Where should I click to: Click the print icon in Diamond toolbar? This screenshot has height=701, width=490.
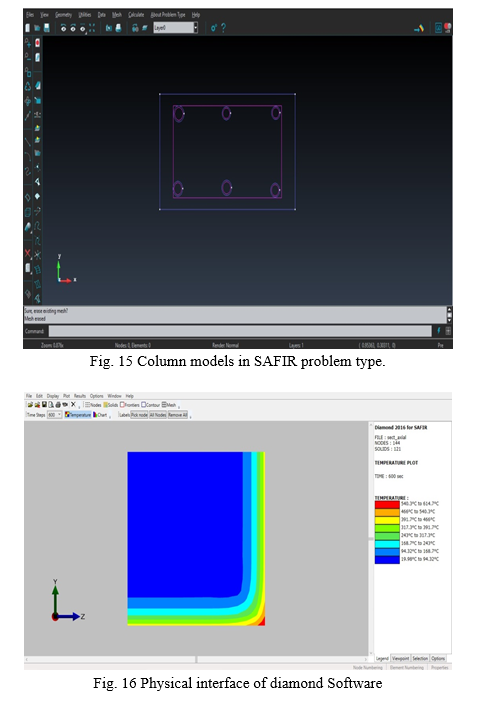[58, 405]
